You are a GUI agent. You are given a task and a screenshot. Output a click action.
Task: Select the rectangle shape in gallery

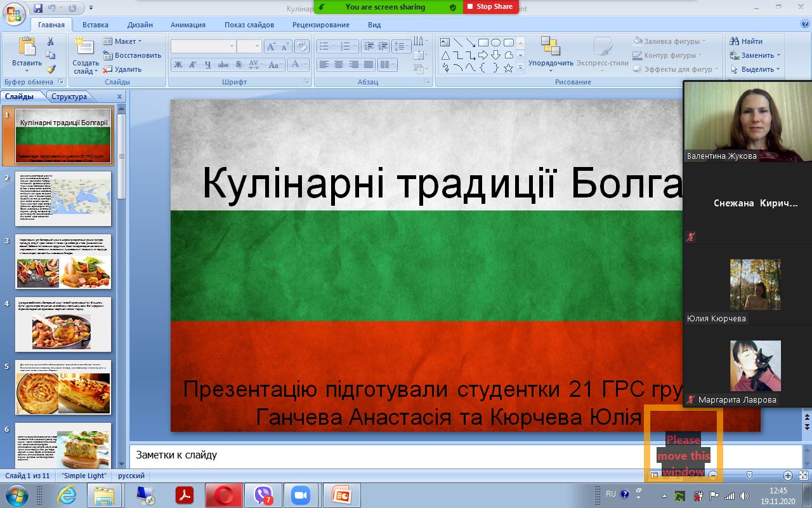(483, 43)
